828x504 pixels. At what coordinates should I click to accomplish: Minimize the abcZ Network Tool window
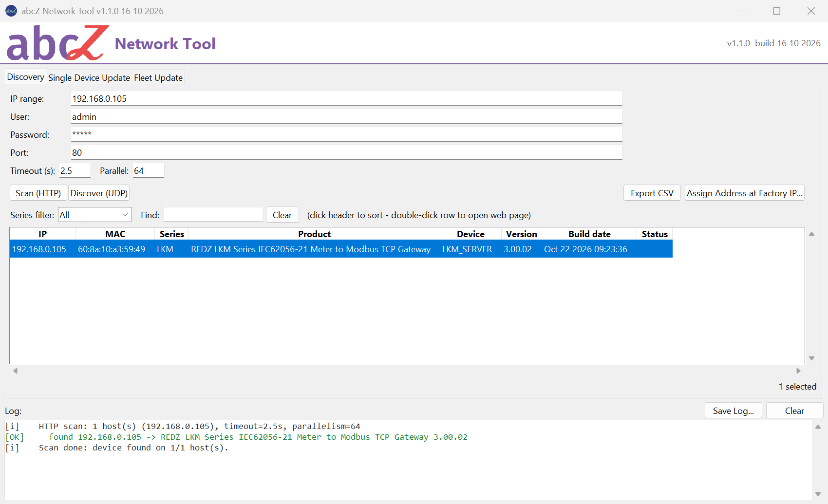743,11
